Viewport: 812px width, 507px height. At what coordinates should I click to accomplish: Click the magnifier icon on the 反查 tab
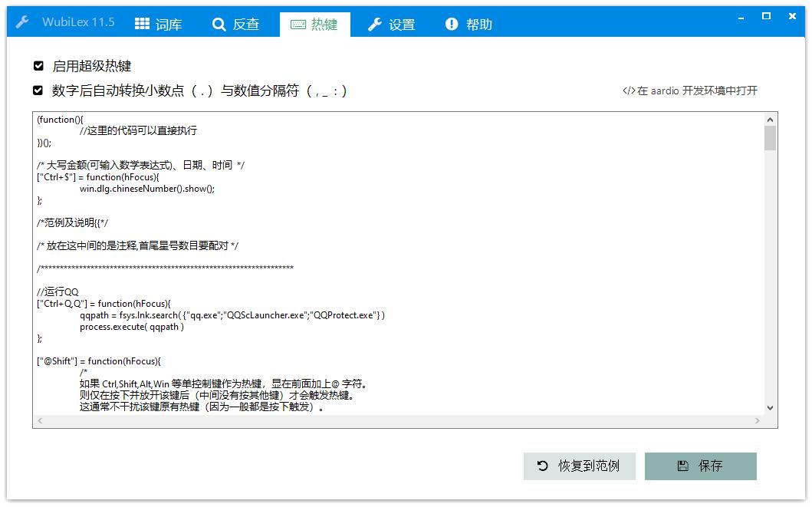(219, 24)
